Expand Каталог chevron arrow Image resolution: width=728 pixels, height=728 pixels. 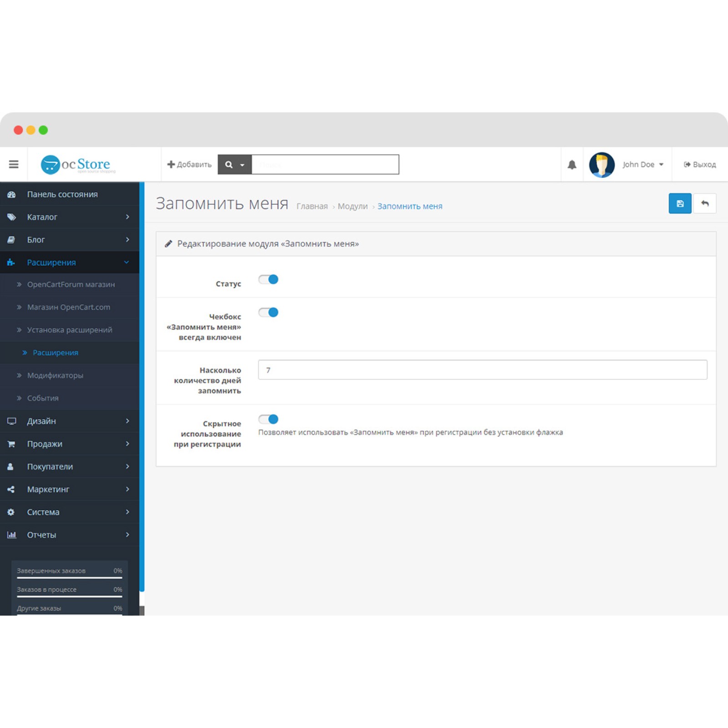(127, 217)
